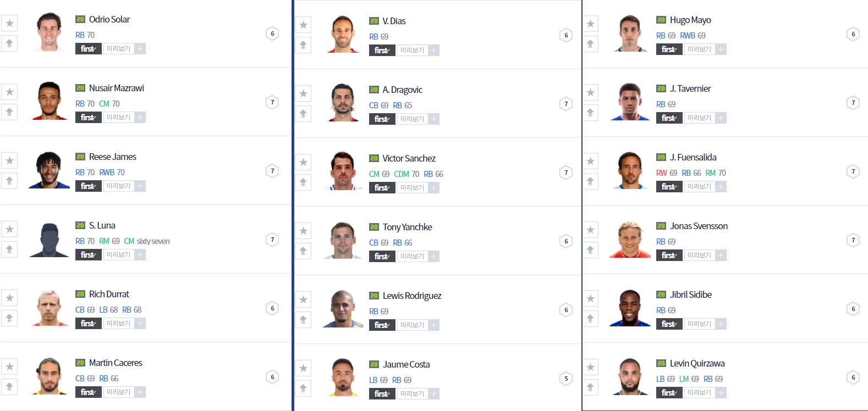The image size is (868, 411).
Task: Click upload arrow icon beside Nusair Mazrawi
Action: (x=9, y=112)
